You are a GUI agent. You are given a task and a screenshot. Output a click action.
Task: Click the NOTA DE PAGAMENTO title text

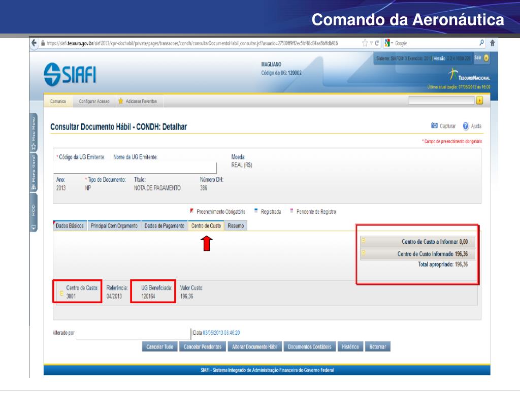(x=157, y=188)
